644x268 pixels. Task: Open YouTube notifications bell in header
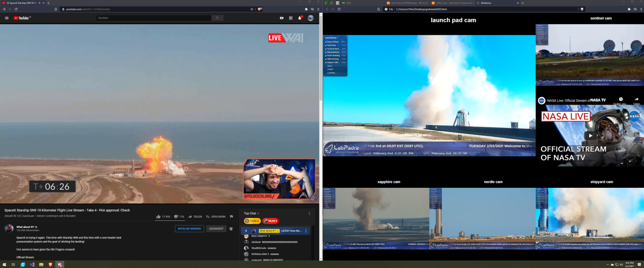point(300,18)
